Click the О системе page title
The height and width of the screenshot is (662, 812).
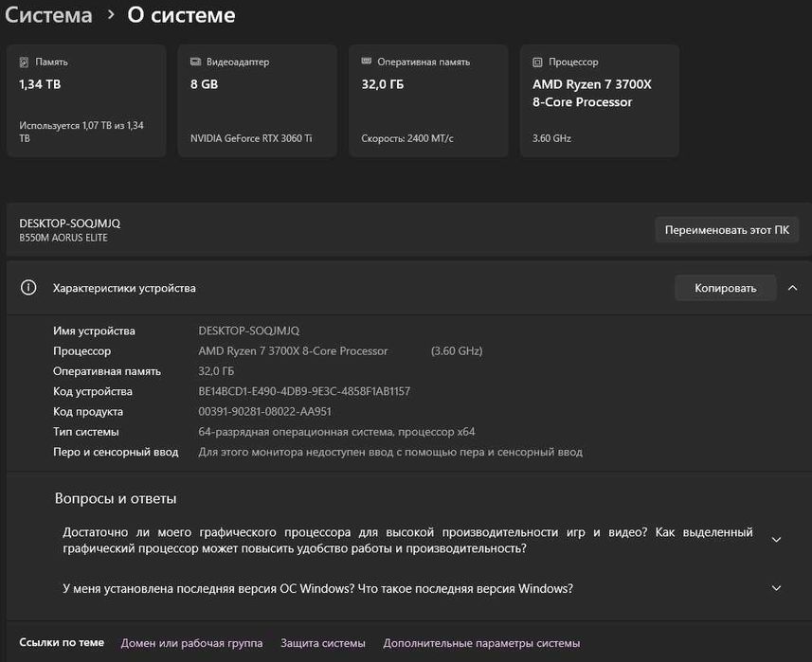[181, 15]
